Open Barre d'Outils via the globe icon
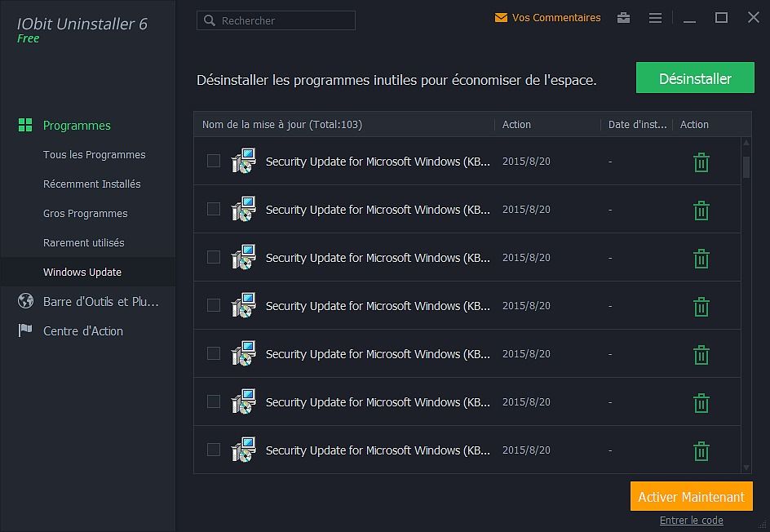The image size is (770, 532). click(25, 301)
